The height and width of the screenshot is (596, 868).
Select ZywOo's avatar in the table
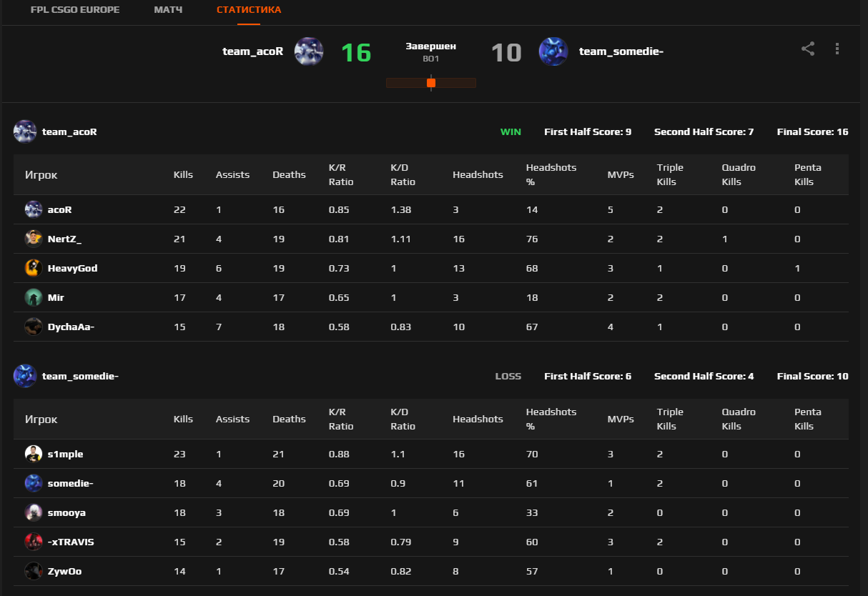(34, 571)
